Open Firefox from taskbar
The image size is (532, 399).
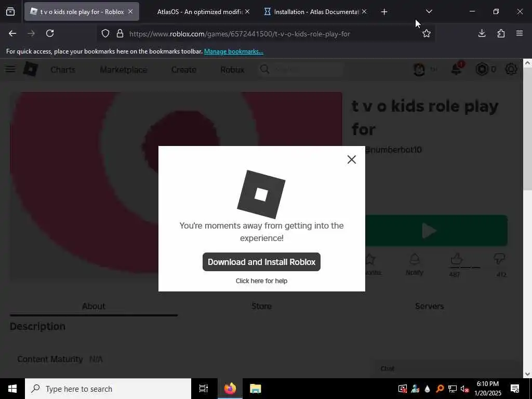point(230,389)
